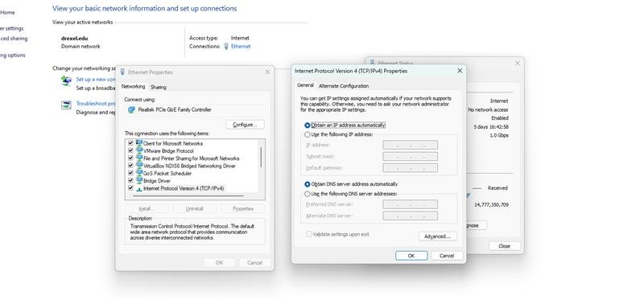Click the connection items list vertical scrollbar

261,157
